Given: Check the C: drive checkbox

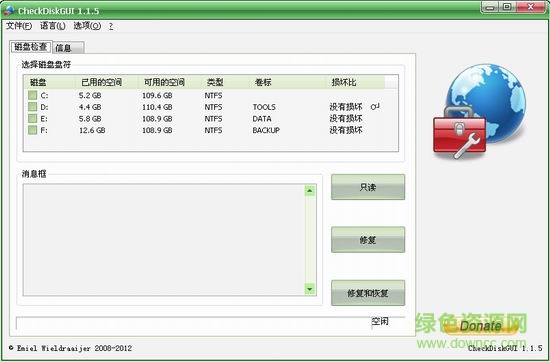Looking at the screenshot, I should pos(33,95).
